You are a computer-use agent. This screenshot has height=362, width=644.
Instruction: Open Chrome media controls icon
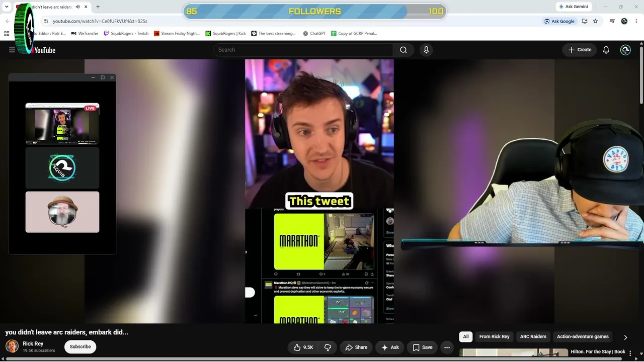click(x=612, y=21)
